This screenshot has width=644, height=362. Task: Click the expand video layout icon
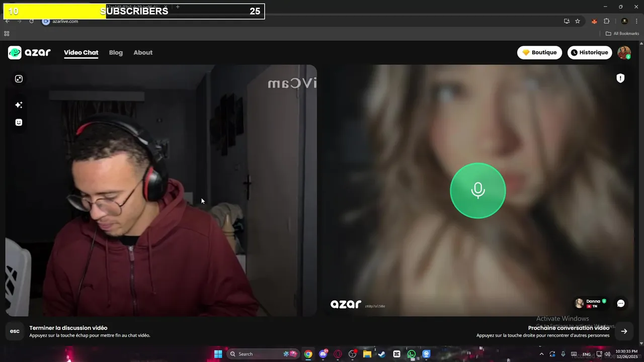click(19, 79)
